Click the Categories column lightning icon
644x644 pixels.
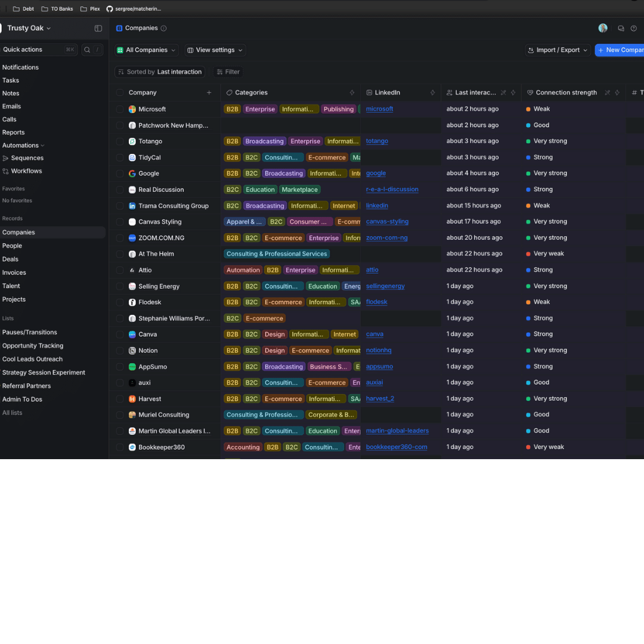(x=352, y=93)
